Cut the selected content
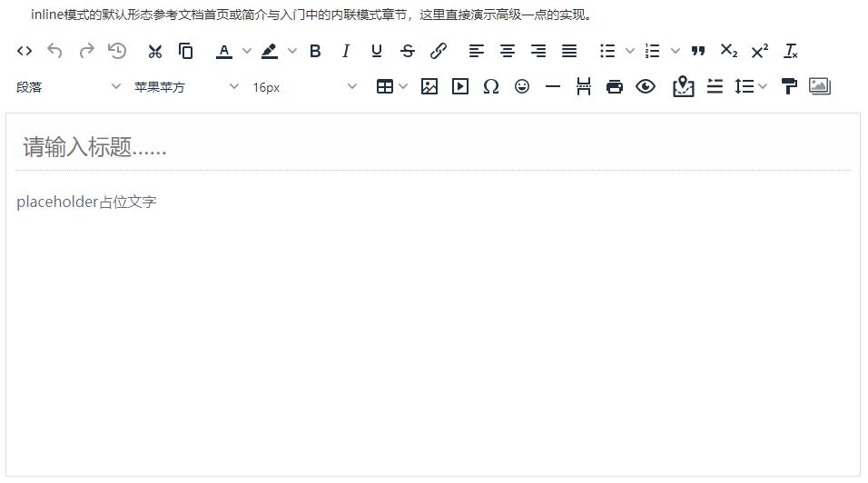This screenshot has height=483, width=868. point(155,51)
